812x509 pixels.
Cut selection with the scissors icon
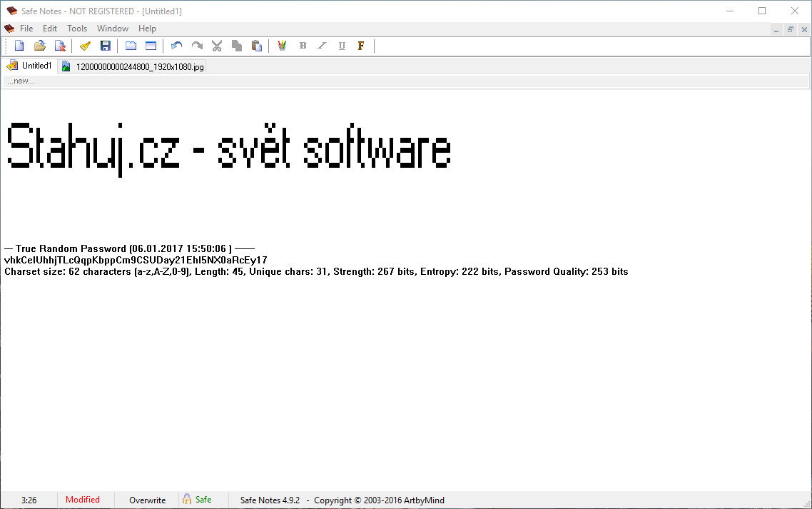click(216, 46)
